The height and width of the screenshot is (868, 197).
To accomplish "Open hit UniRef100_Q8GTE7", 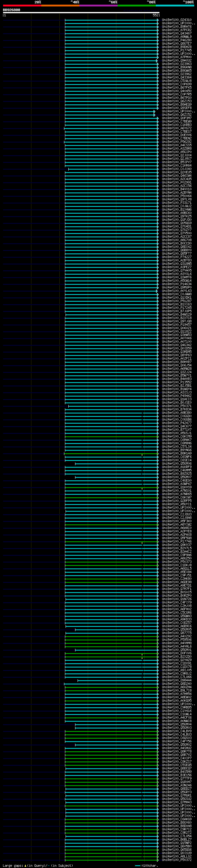I will 177,43.
